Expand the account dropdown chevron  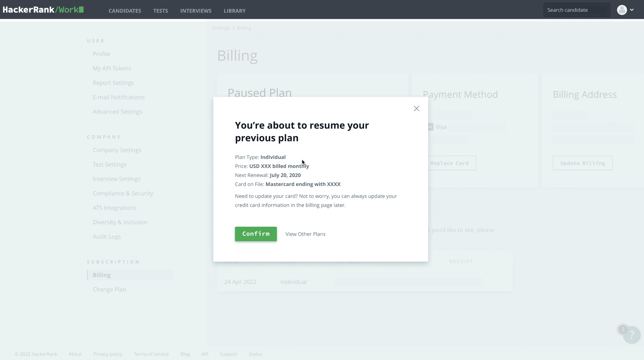[x=632, y=10]
